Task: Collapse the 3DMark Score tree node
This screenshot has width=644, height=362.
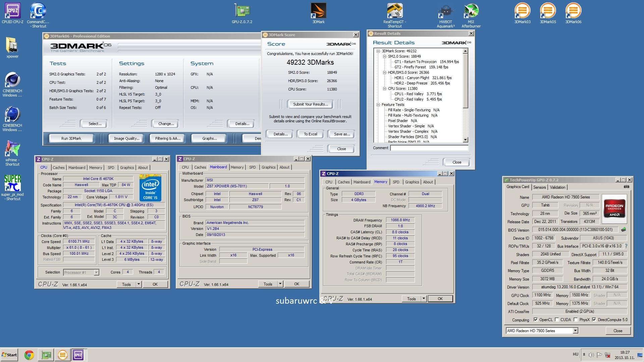Action: [378, 51]
